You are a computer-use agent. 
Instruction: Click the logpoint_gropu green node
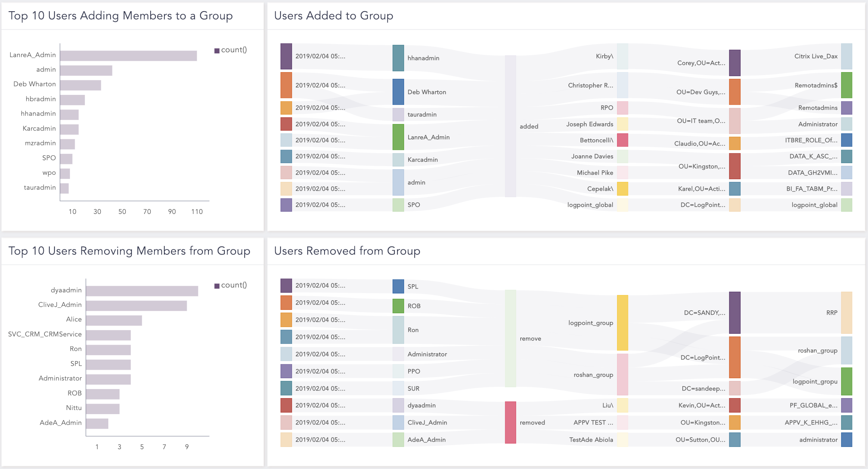847,381
